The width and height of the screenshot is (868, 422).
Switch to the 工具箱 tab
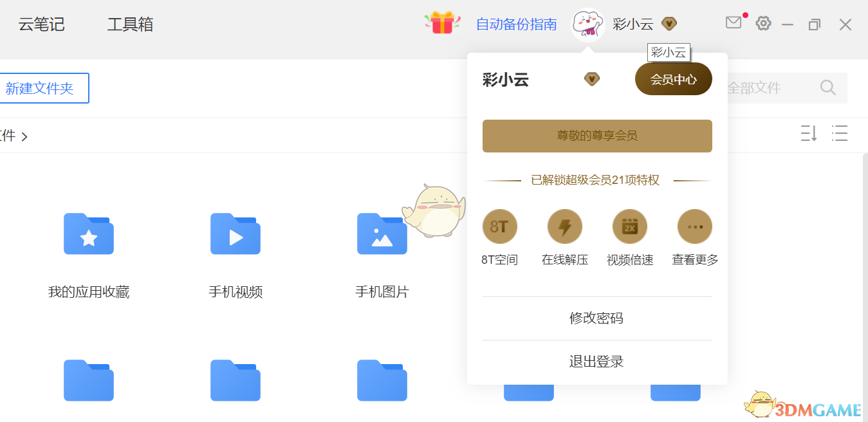click(x=130, y=25)
